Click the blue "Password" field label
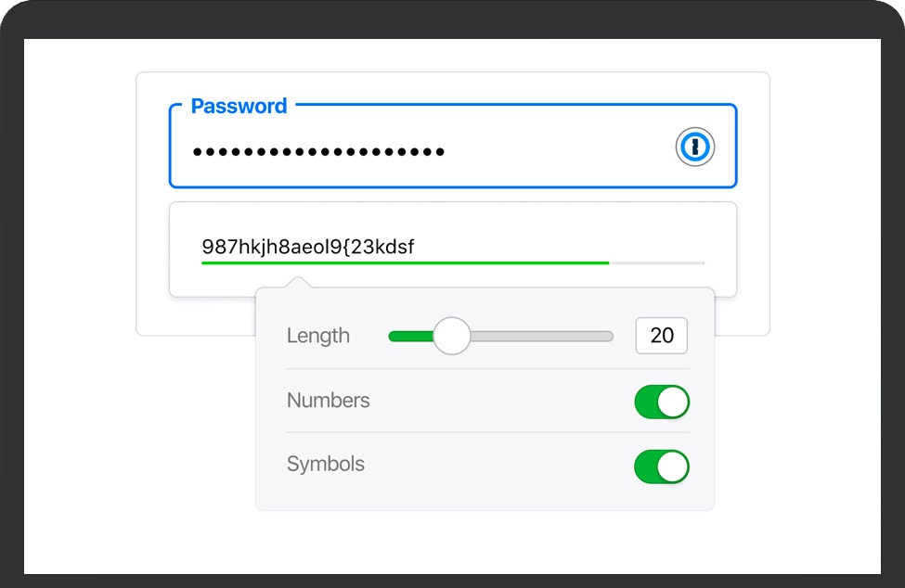Image resolution: width=905 pixels, height=588 pixels. [x=239, y=106]
